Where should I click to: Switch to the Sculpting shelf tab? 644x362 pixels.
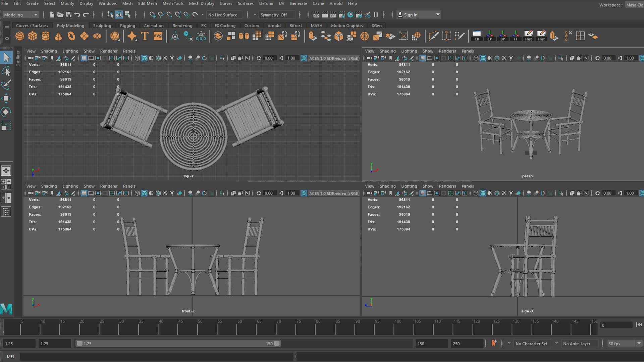102,25
